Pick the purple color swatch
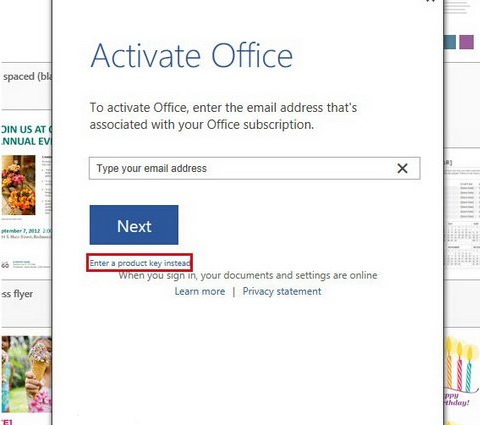Screen dimensions: 480x425 pyautogui.click(x=466, y=42)
